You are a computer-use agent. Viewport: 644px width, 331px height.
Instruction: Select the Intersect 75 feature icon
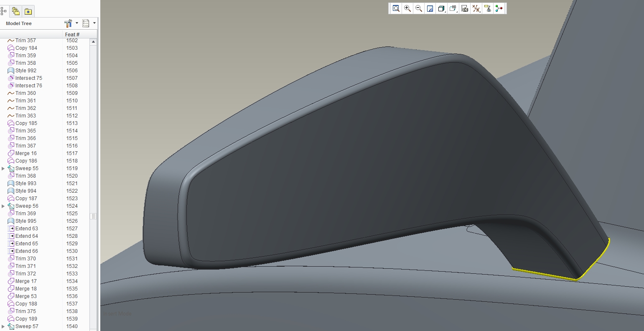11,78
